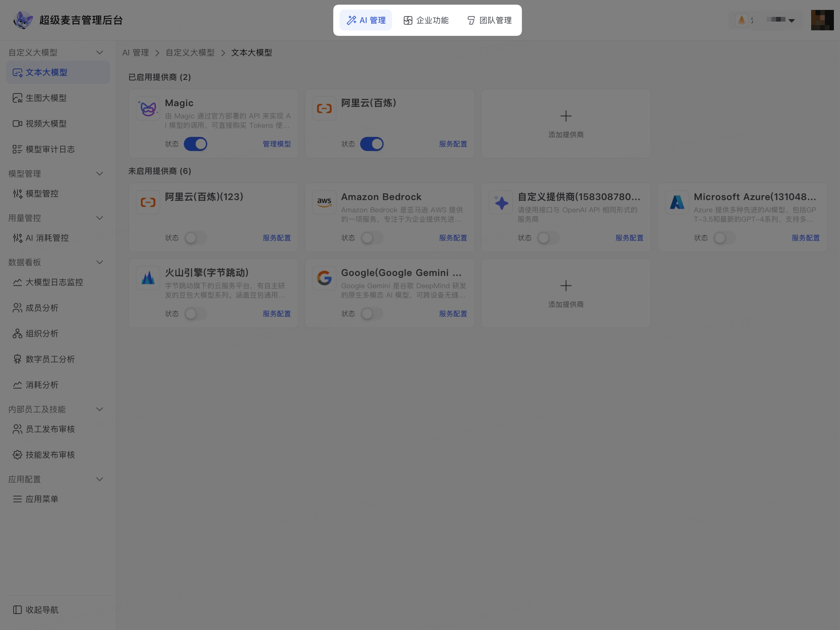
Task: Open 组织分析 in sidebar
Action: [x=58, y=334]
